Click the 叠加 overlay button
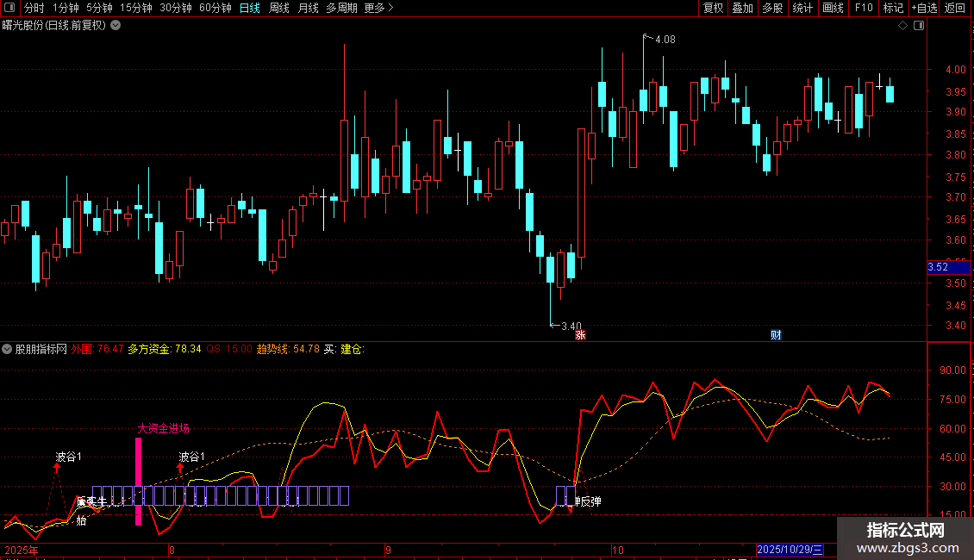Image resolution: width=974 pixels, height=560 pixels. 742,8
